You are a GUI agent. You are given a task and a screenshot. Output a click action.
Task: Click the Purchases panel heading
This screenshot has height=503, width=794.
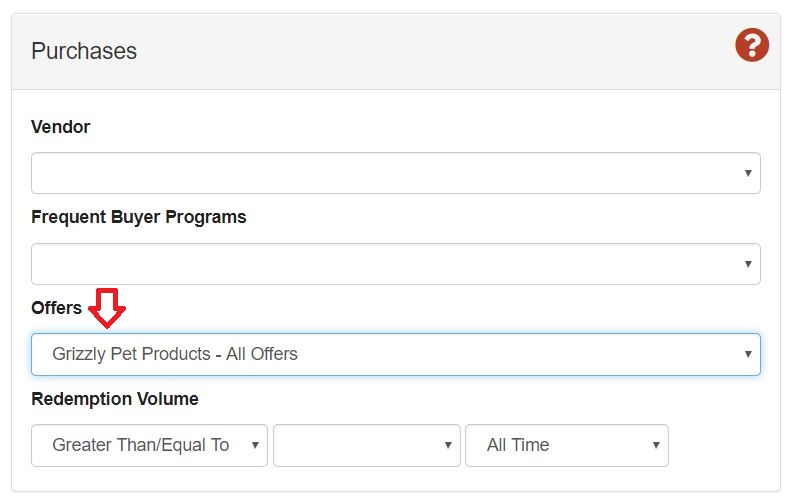pos(84,51)
